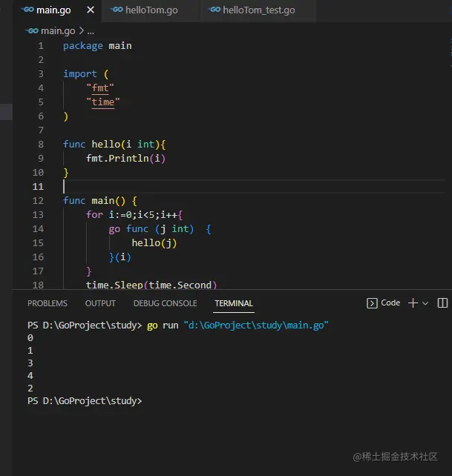The height and width of the screenshot is (476, 452).
Task: Add a new terminal with plus icon
Action: pos(413,303)
